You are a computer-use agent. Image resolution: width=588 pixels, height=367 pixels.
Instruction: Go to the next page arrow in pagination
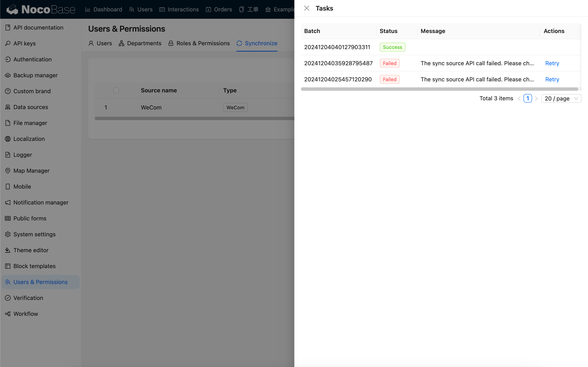coord(536,98)
